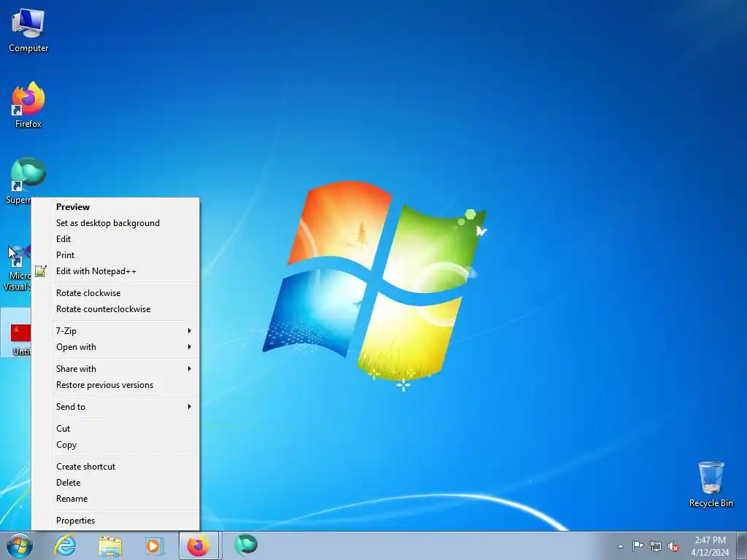Choose Copy in the context menu
747x560 pixels.
point(115,445)
